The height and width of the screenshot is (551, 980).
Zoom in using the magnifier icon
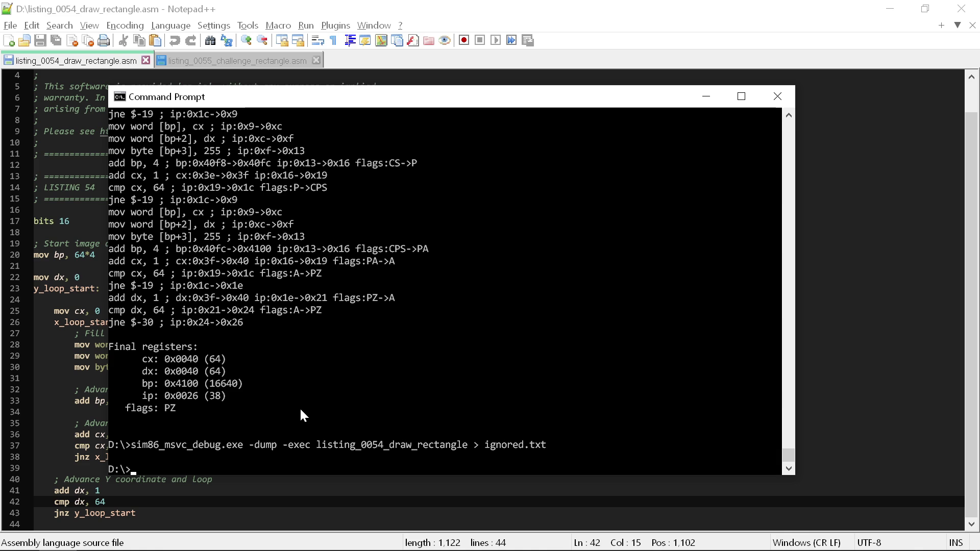(246, 40)
